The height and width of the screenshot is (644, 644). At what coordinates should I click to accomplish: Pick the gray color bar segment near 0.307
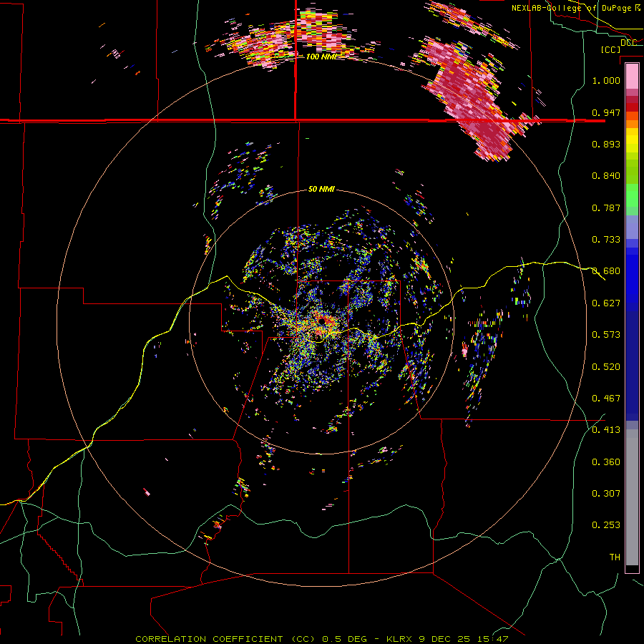[632, 497]
